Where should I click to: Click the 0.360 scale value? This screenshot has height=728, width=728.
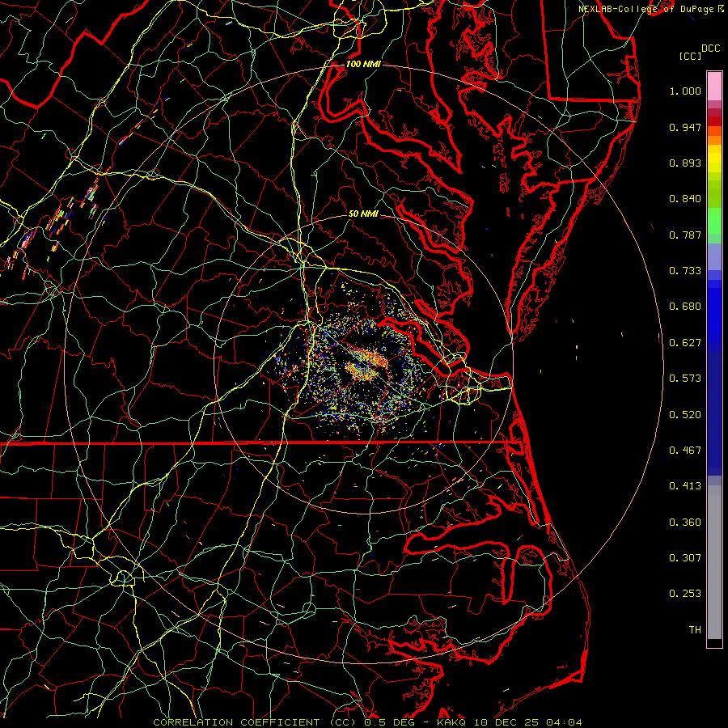tap(685, 523)
